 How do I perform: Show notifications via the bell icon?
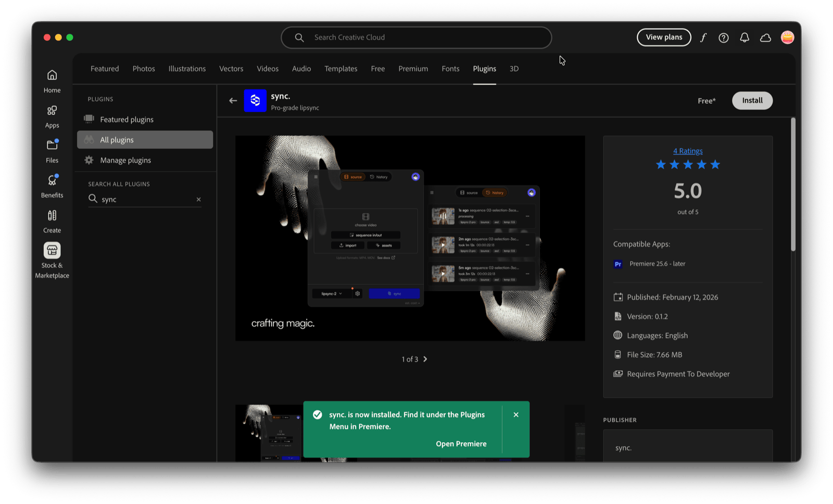click(744, 37)
